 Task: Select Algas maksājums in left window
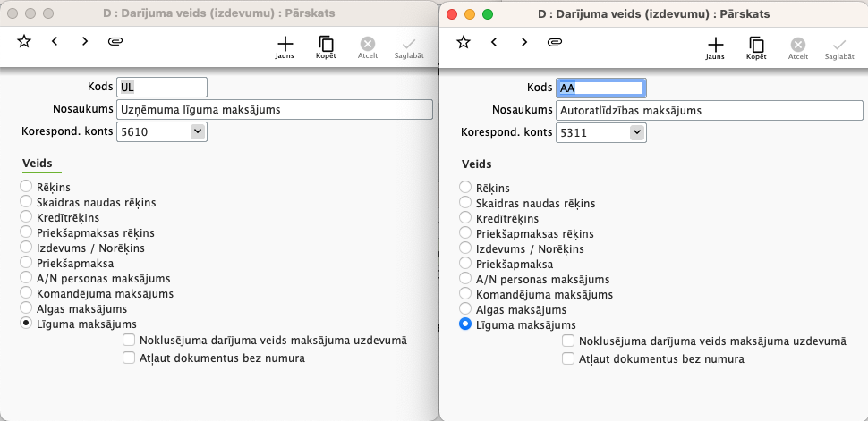[x=25, y=307]
